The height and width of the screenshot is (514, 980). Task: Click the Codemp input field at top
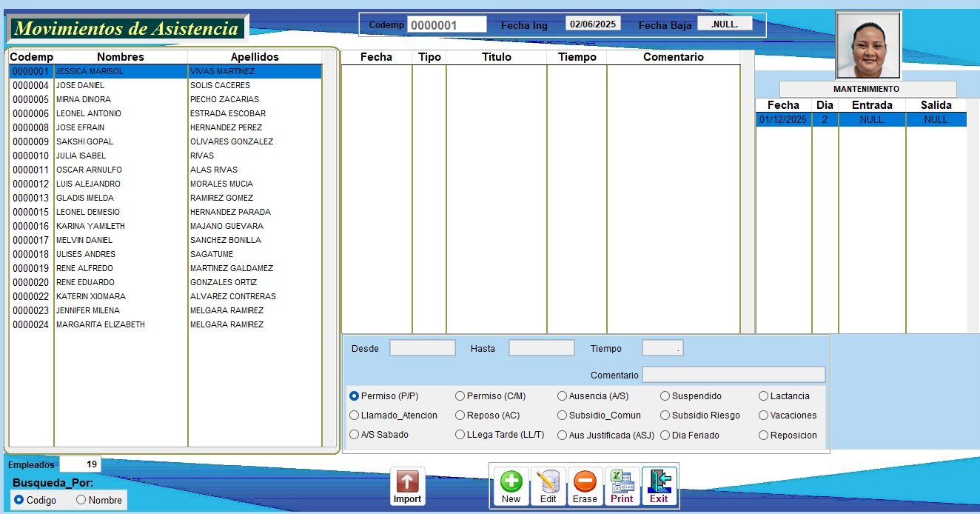[446, 24]
